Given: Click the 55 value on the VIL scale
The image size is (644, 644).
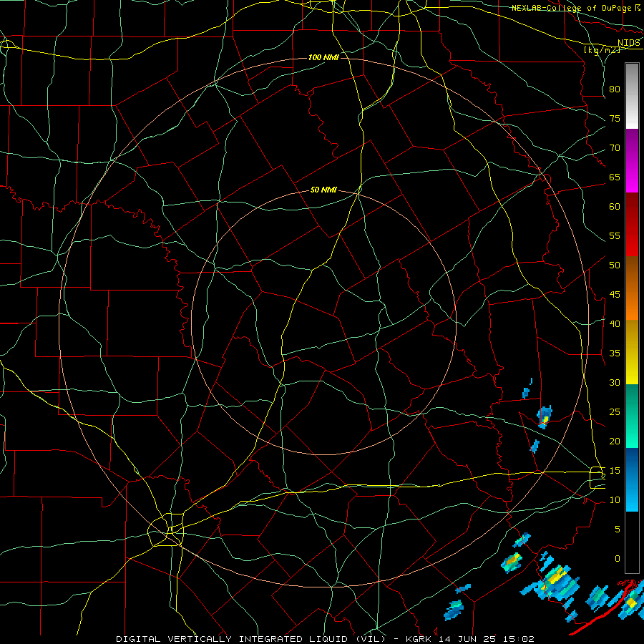Looking at the screenshot, I should pyautogui.click(x=615, y=235).
